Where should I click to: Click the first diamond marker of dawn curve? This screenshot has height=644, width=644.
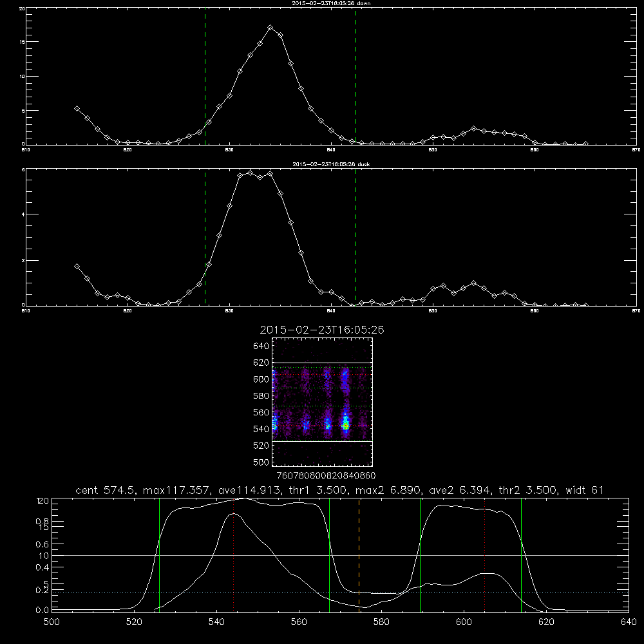point(77,108)
